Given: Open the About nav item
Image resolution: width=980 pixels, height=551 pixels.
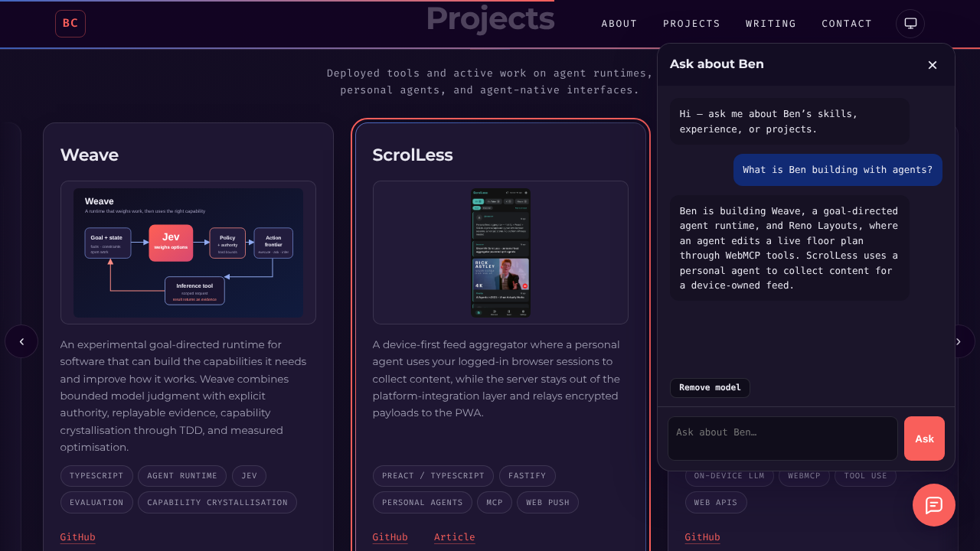Looking at the screenshot, I should click(x=619, y=24).
